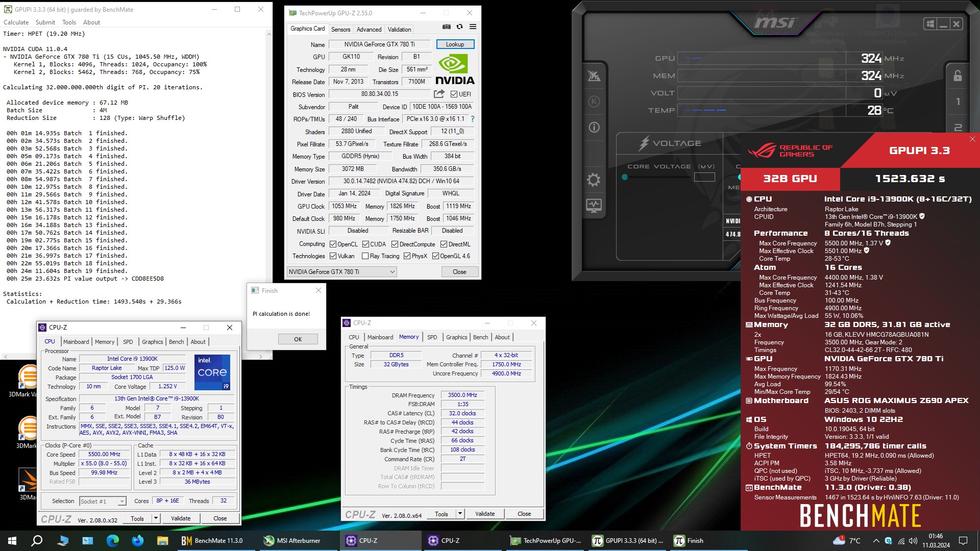The height and width of the screenshot is (551, 980).
Task: Click Validate in x32 CPU-Z window
Action: click(181, 518)
